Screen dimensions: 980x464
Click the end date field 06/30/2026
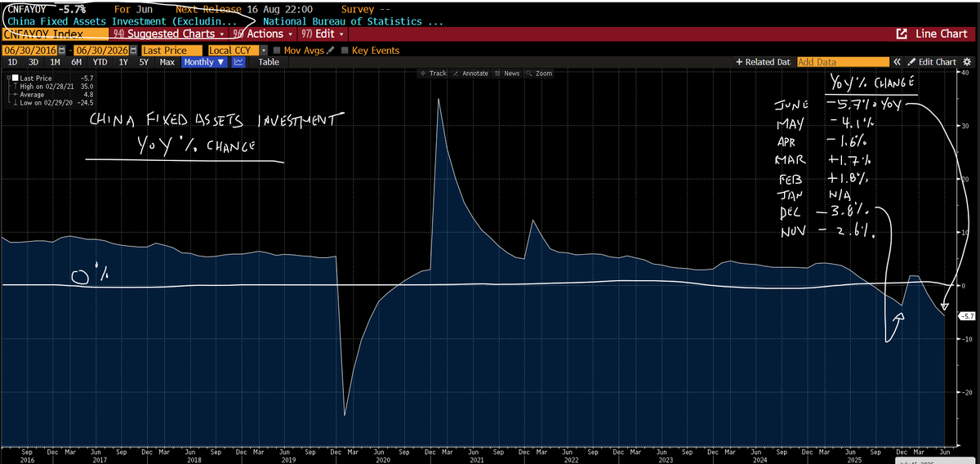101,51
